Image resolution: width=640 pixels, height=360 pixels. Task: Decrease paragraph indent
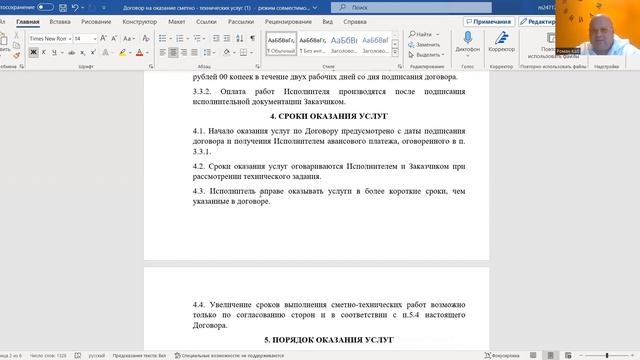pos(216,38)
